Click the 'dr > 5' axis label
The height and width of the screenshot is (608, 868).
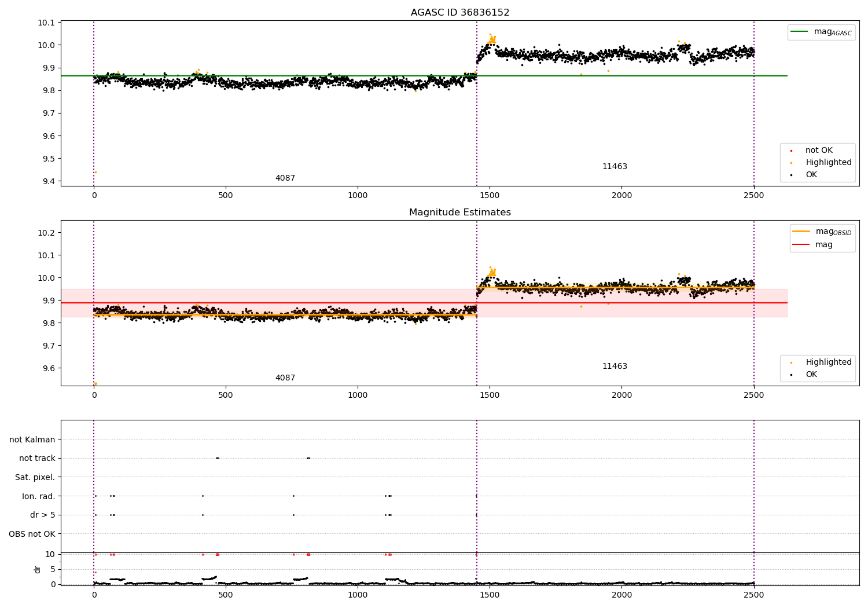tap(42, 515)
